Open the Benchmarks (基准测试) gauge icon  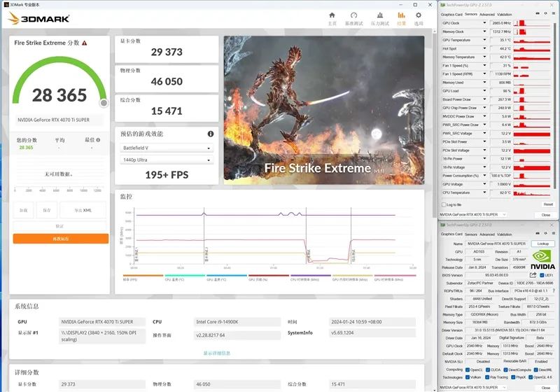pos(354,15)
